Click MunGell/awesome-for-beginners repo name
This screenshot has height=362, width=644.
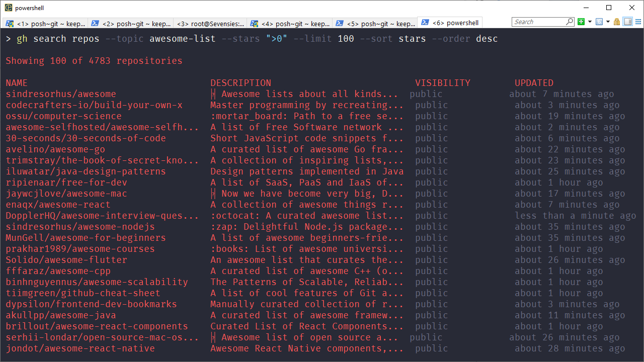86,238
